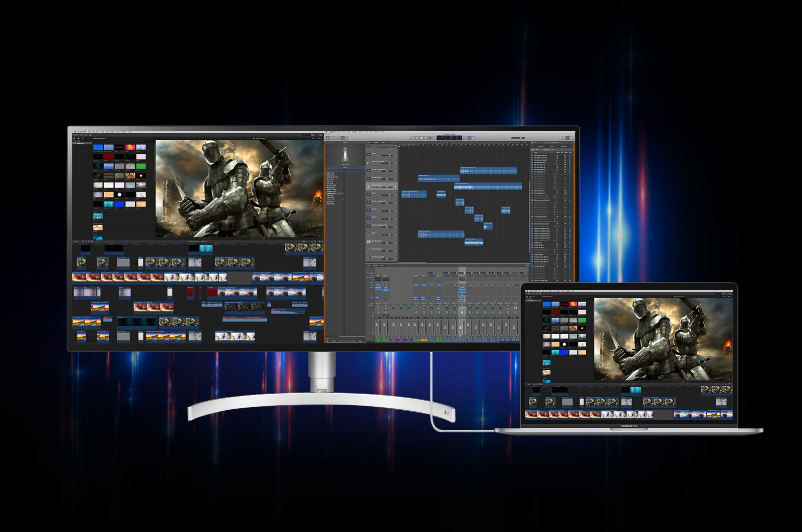Toggle the metronome next to the purple Count-in button
802x532 pixels.
tap(473, 138)
